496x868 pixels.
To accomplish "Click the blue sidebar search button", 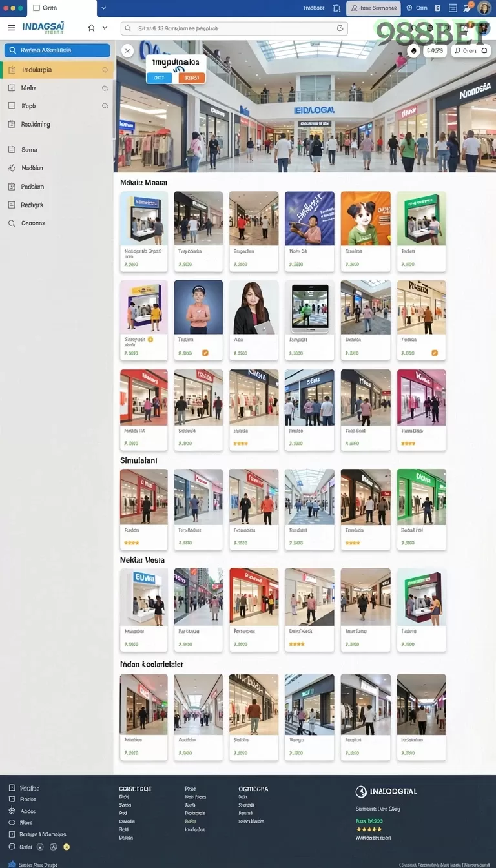I will click(x=57, y=50).
